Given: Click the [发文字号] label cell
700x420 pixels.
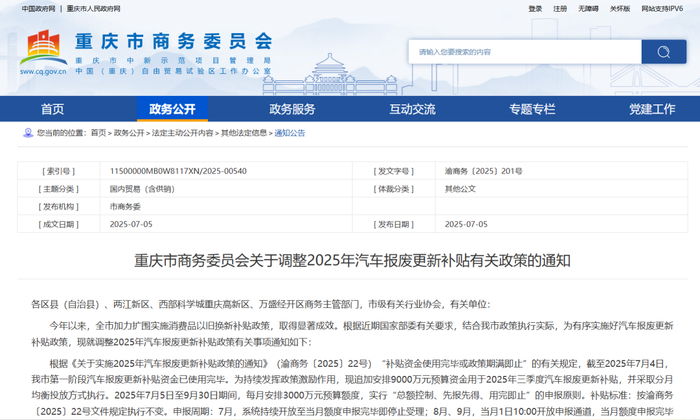Looking at the screenshot, I should tap(394, 171).
